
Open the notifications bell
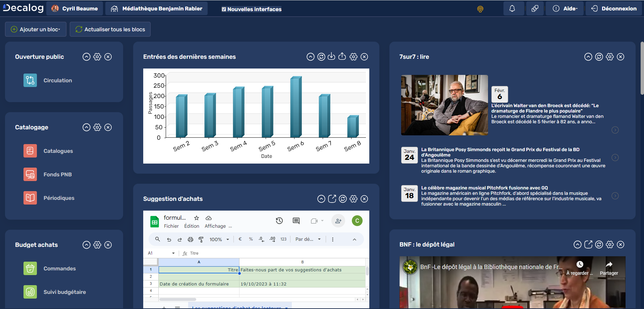tap(513, 8)
